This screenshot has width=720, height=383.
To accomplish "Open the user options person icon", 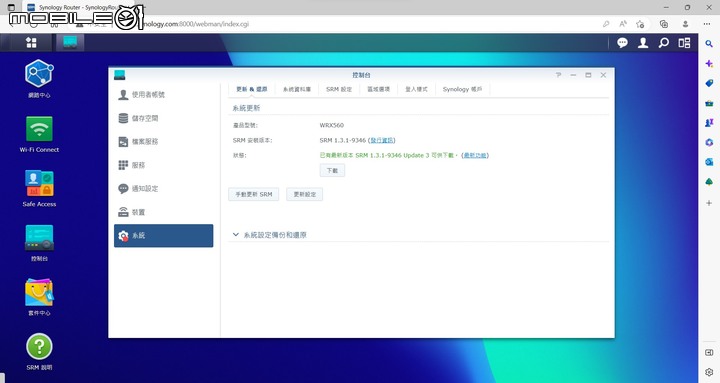I will tap(643, 43).
